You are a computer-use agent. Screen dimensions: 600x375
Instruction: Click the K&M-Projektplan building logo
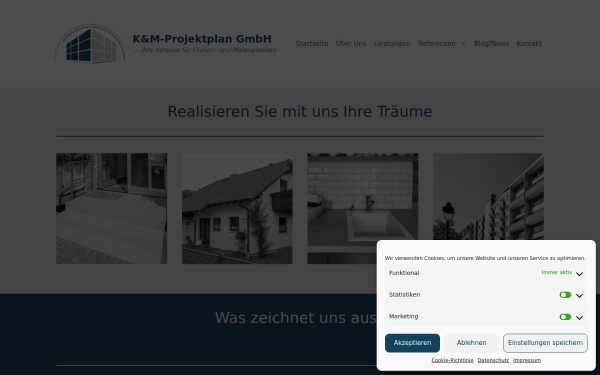[90, 44]
